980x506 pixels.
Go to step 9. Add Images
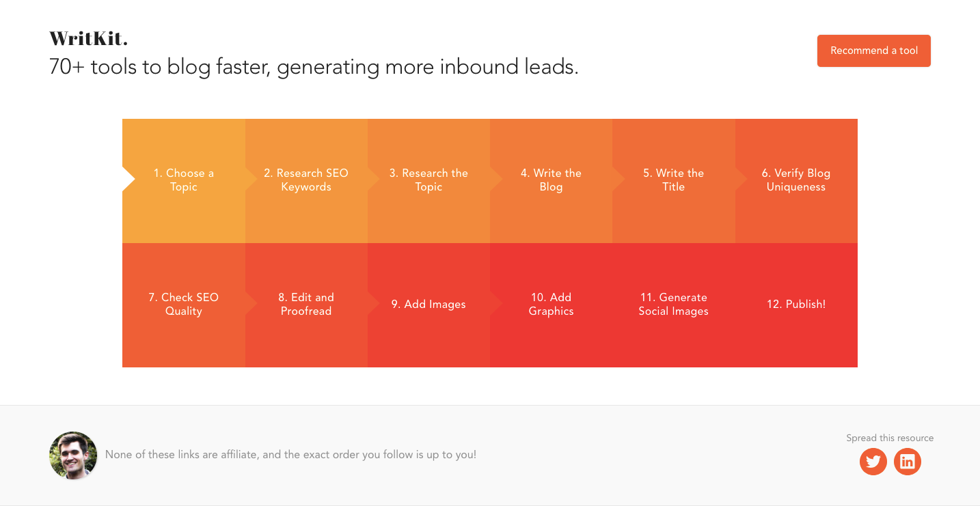point(428,305)
